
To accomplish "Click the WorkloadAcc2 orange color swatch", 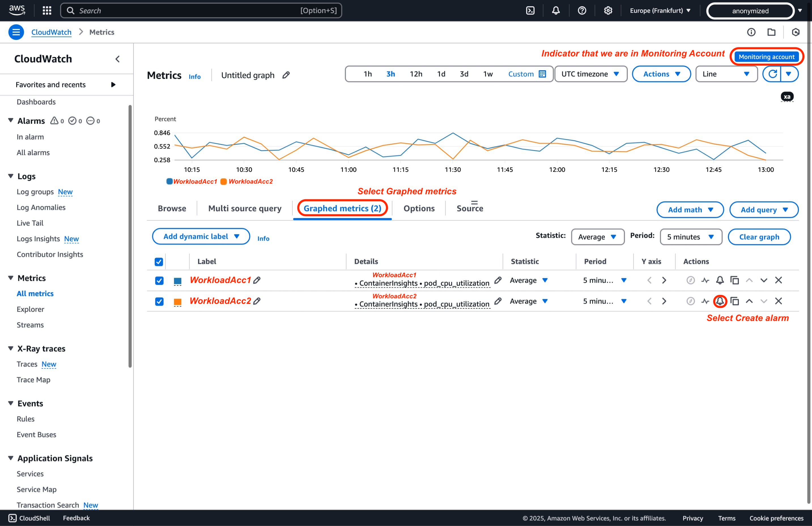I will click(177, 302).
